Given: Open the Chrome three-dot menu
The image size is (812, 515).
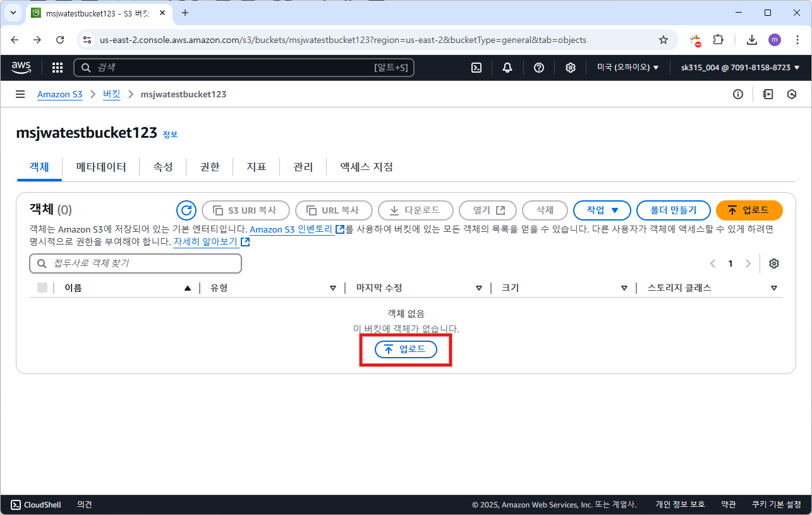Looking at the screenshot, I should [797, 40].
